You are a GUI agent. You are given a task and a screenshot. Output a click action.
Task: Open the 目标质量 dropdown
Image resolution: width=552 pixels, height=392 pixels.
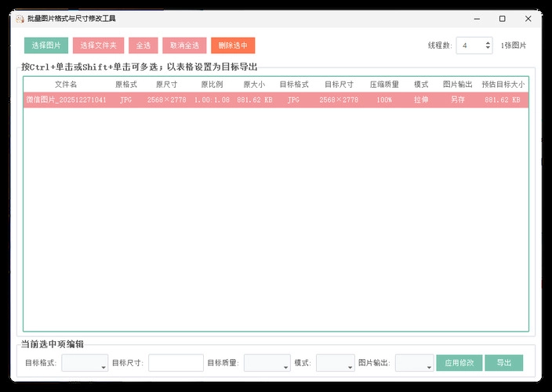(x=267, y=363)
